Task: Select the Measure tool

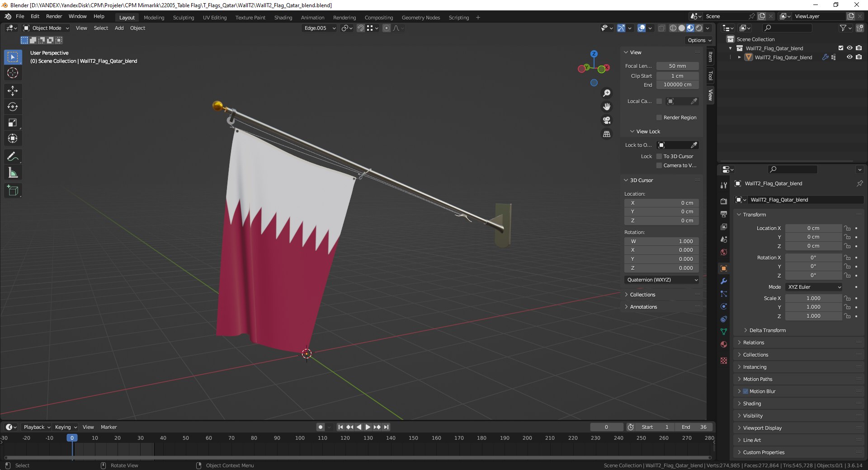Action: (x=13, y=173)
